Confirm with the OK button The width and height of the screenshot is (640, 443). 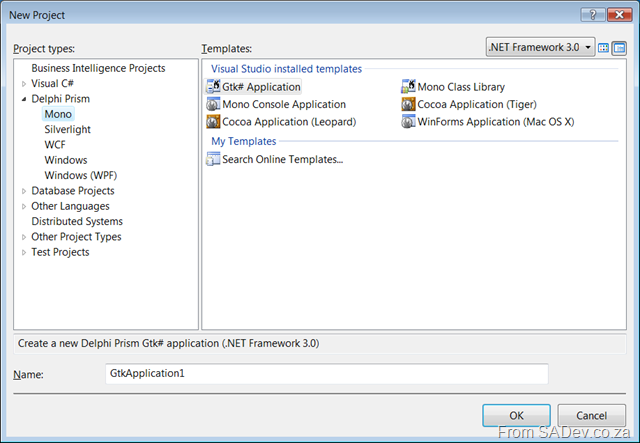(x=516, y=415)
